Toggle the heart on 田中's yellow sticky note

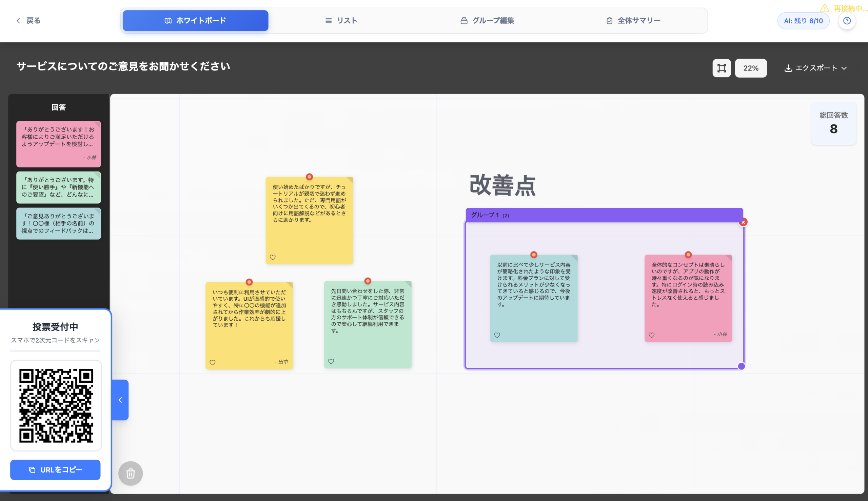click(213, 362)
